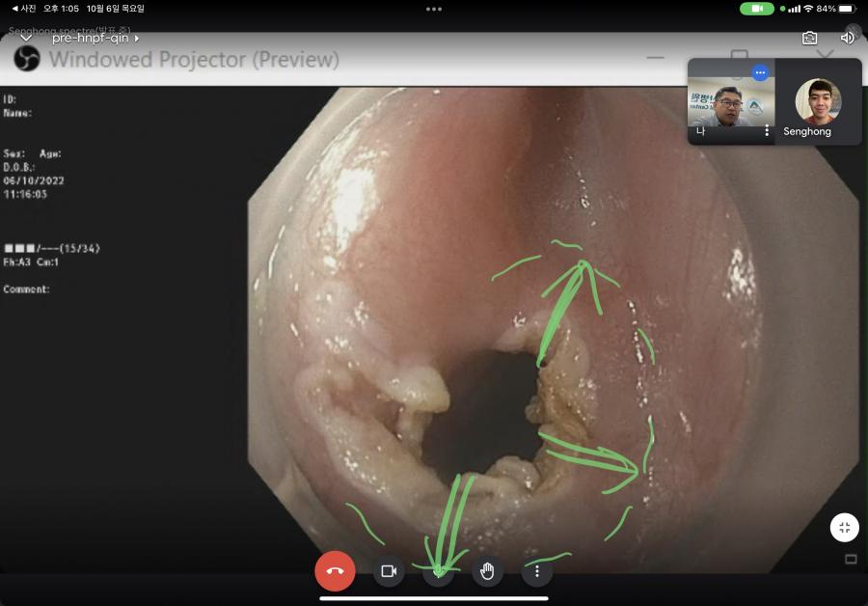Screen dimensions: 868x606
Task: Tap green camera-in-use indicator
Action: pos(757,9)
